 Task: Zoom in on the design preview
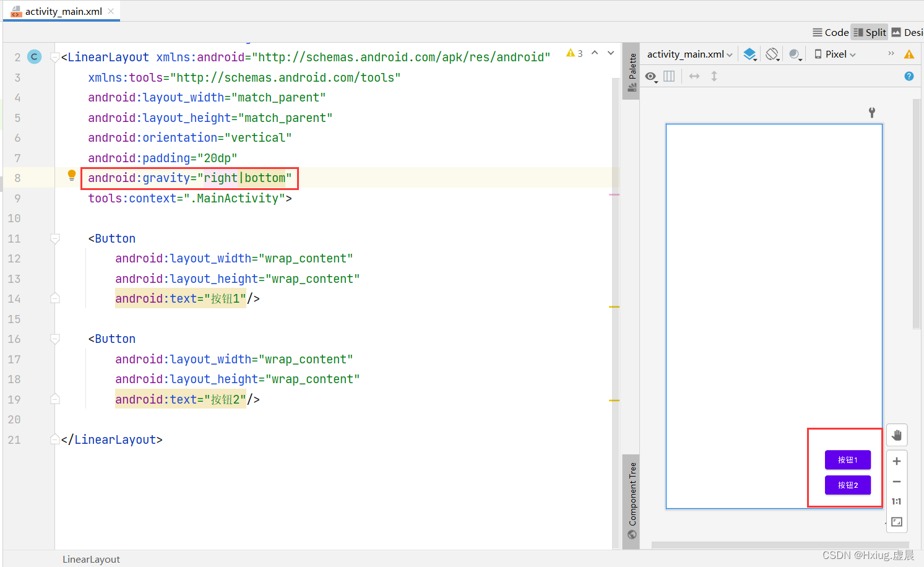point(897,461)
